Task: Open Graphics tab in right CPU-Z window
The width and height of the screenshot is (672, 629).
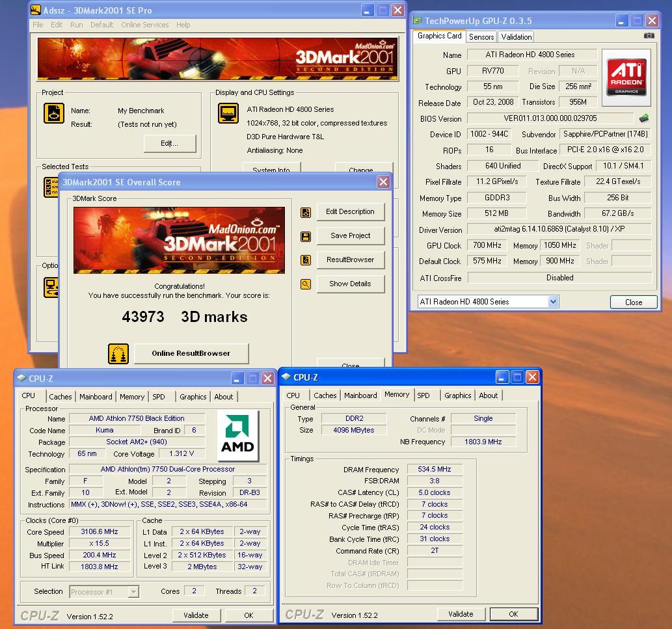Action: click(458, 395)
